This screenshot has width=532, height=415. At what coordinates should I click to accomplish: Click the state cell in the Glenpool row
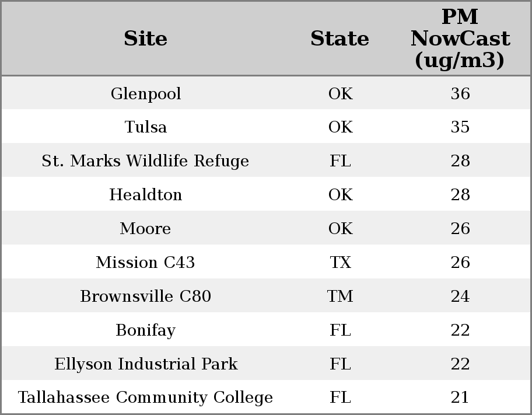(x=340, y=93)
